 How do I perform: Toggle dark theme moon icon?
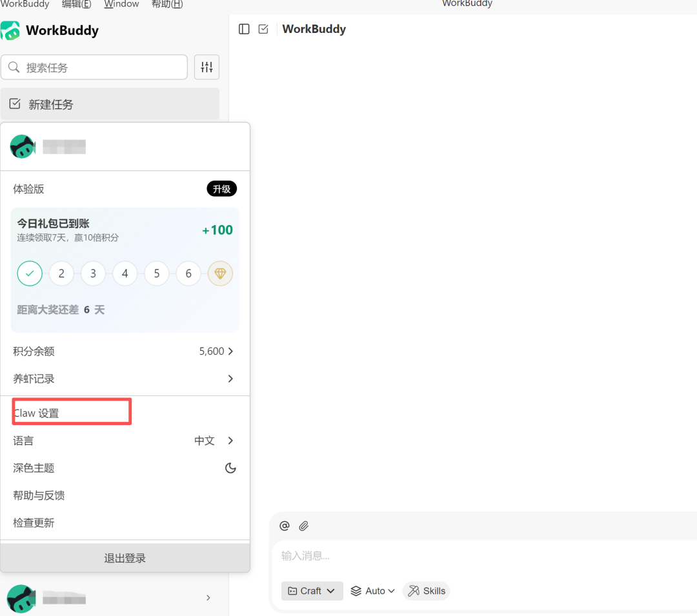pos(230,468)
